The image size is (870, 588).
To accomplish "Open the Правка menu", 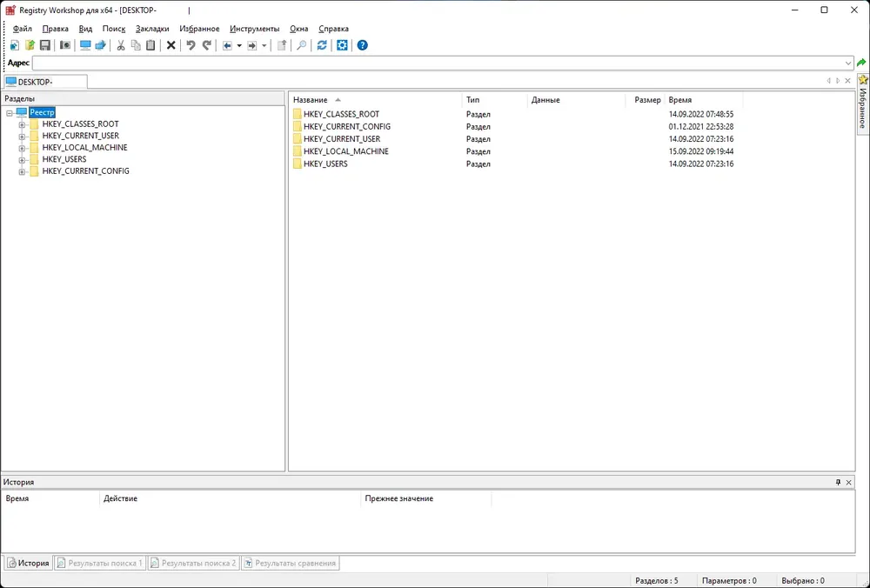I will (x=56, y=29).
